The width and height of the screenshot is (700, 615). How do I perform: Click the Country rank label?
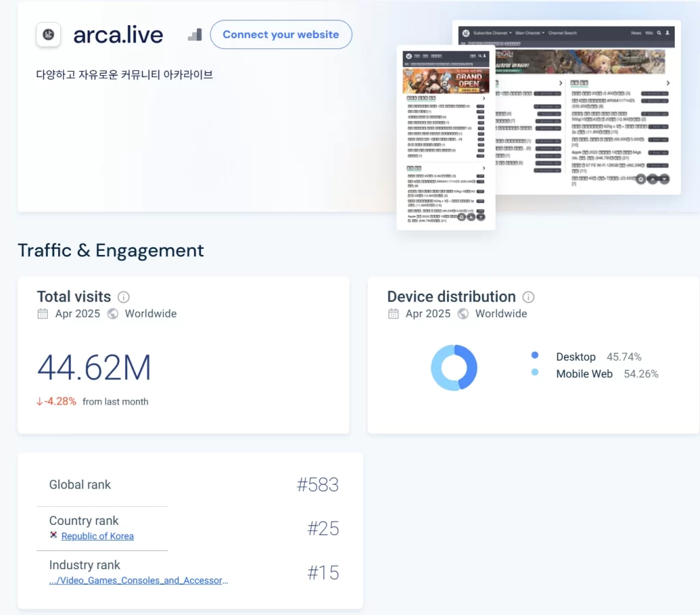pos(84,521)
